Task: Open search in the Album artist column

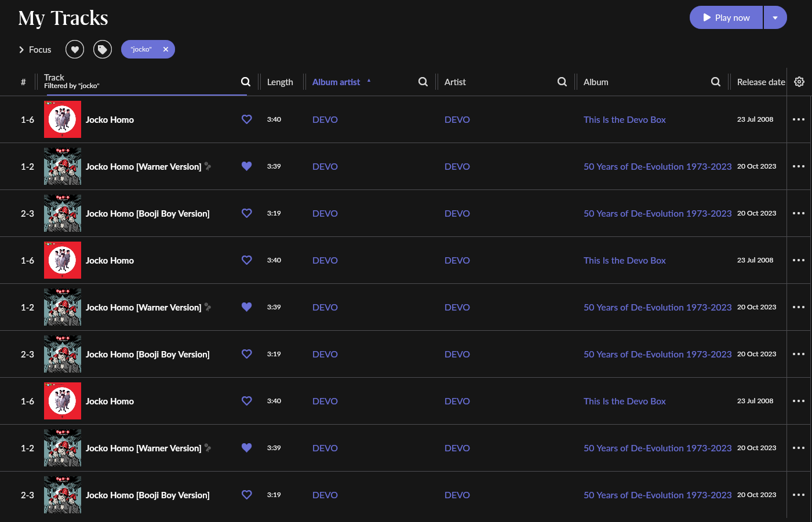Action: pos(423,82)
